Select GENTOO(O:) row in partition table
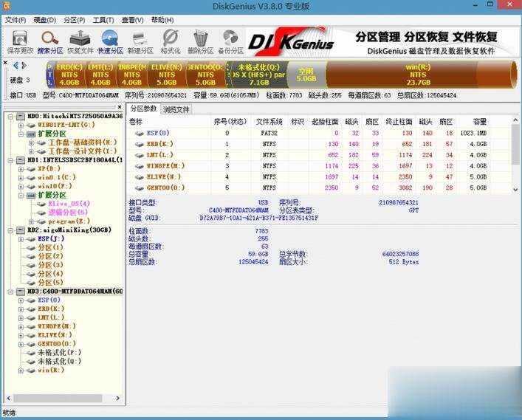This screenshot has width=522, height=420. pos(308,187)
